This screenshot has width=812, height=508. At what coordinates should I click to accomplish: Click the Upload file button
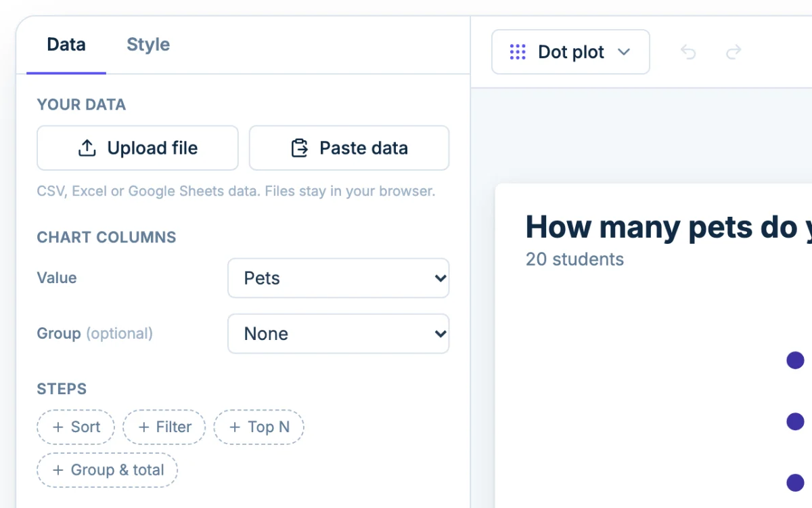click(137, 148)
